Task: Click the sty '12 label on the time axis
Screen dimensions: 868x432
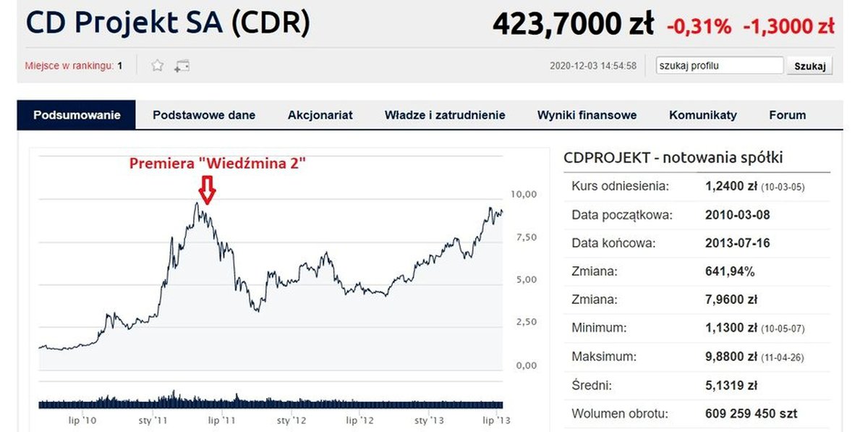Action: pyautogui.click(x=292, y=420)
